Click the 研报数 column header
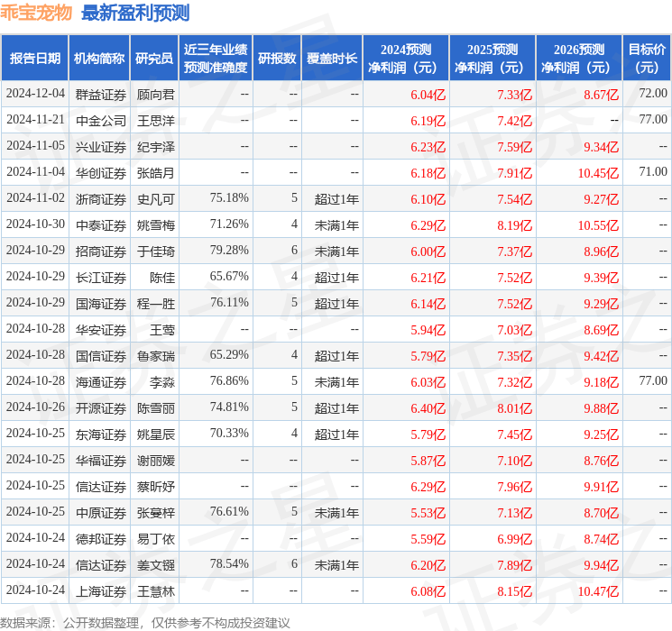Viewport: 672px width, 631px height. click(277, 59)
